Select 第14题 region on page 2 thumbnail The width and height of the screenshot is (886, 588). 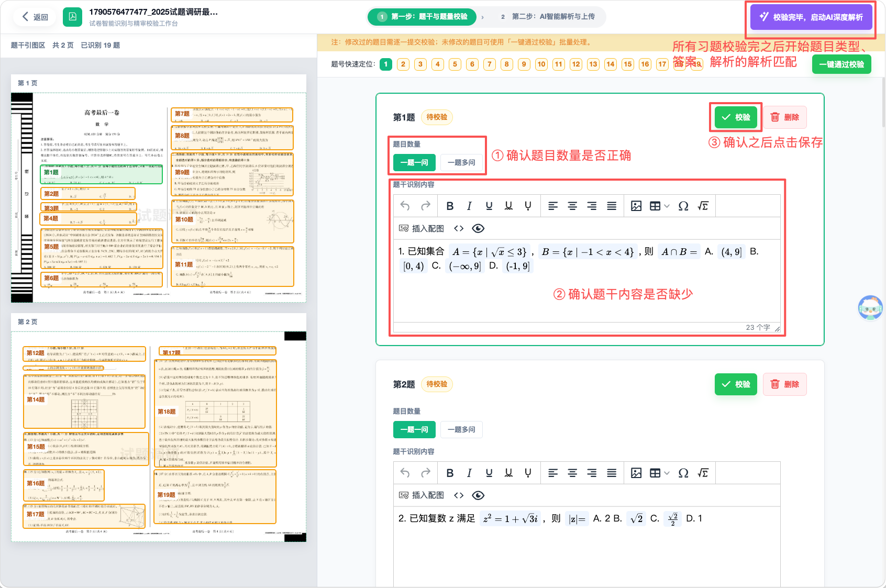tap(84, 402)
